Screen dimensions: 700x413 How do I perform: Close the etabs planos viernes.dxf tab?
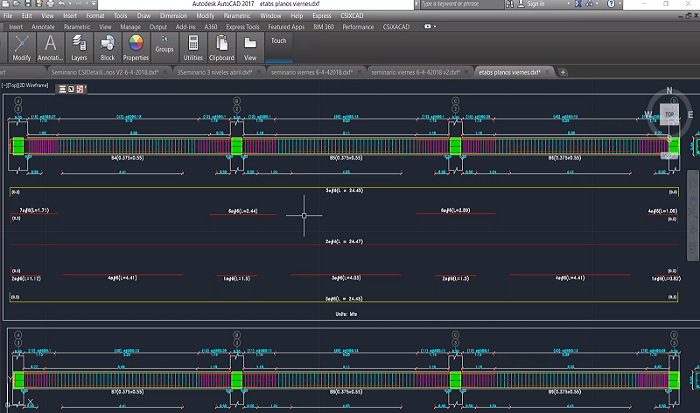pyautogui.click(x=548, y=73)
